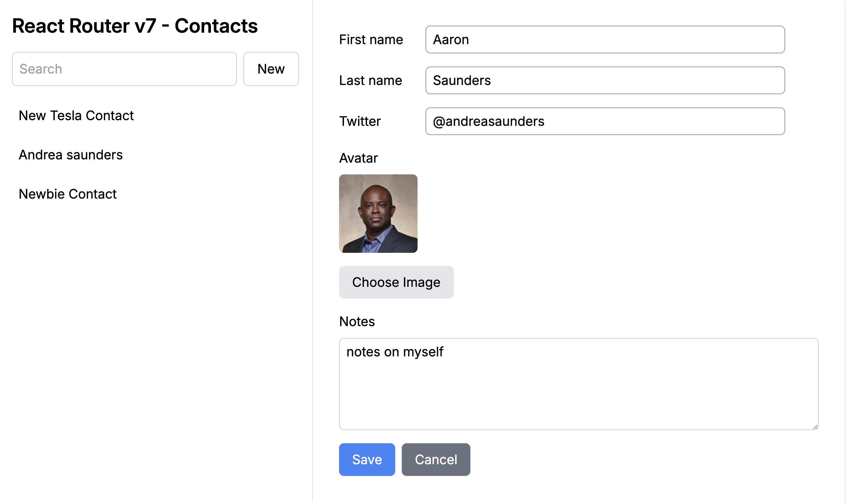This screenshot has width=846, height=504.
Task: Click the Notes textarea field
Action: coord(578,383)
